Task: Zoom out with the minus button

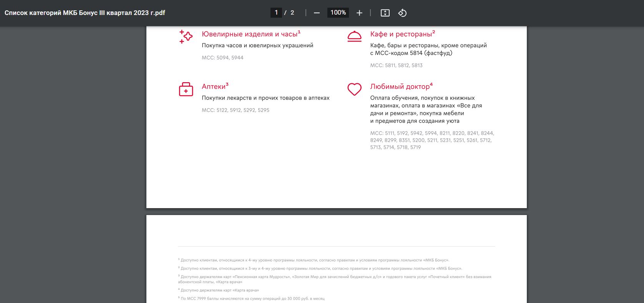Action: 317,13
